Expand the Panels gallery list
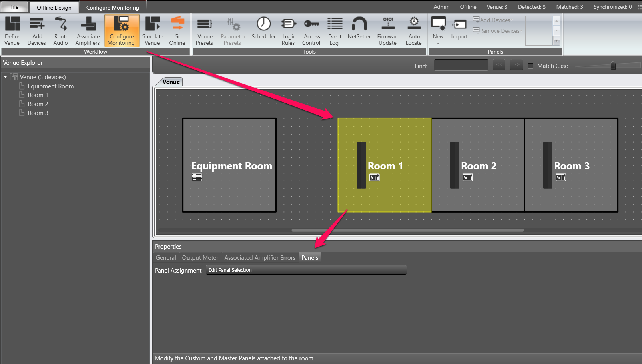642x364 pixels. [556, 40]
